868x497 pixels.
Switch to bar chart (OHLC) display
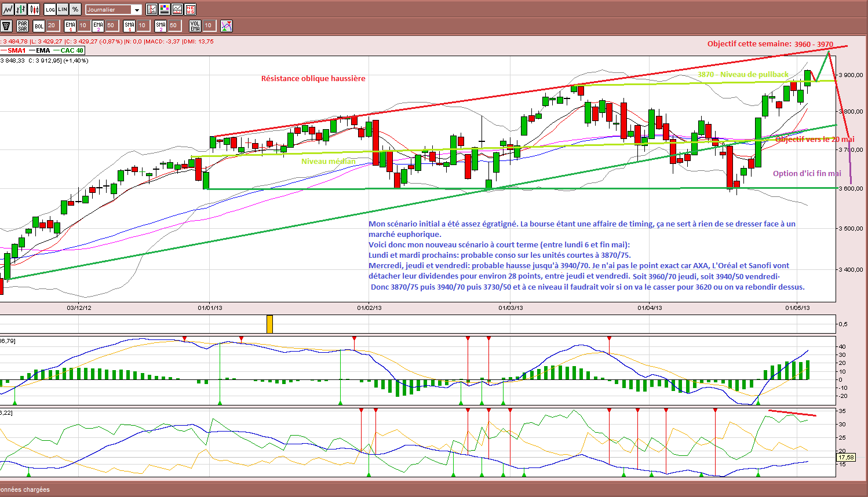coord(20,9)
